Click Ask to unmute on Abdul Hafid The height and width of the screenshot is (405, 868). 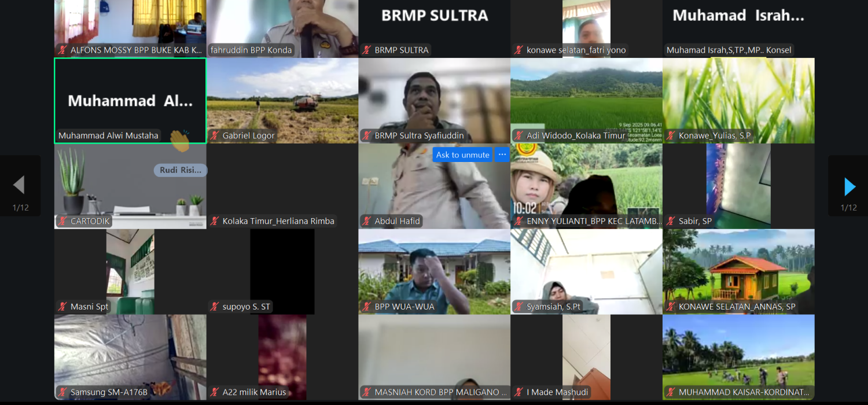(463, 154)
